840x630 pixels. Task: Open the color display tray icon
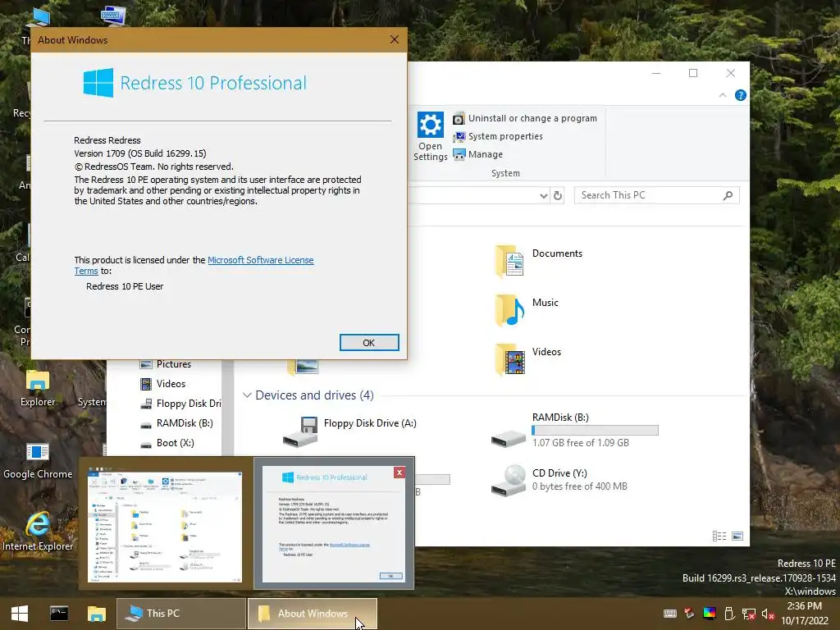click(710, 614)
